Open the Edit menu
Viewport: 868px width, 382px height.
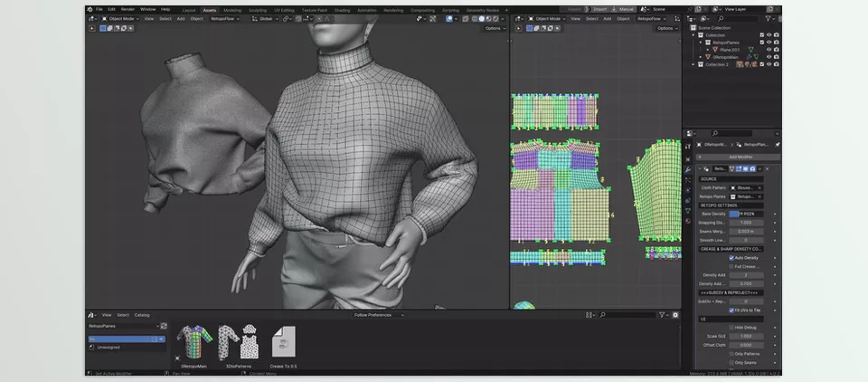[x=112, y=9]
